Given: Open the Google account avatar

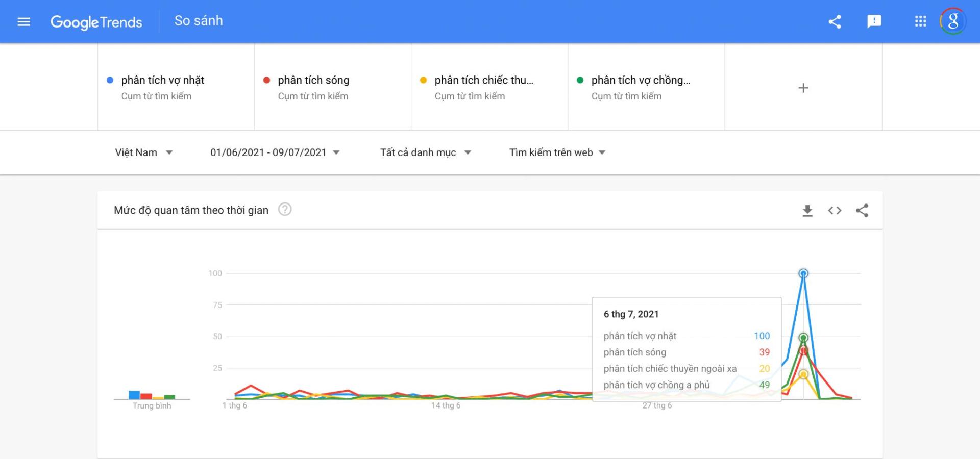Looking at the screenshot, I should (x=952, y=21).
